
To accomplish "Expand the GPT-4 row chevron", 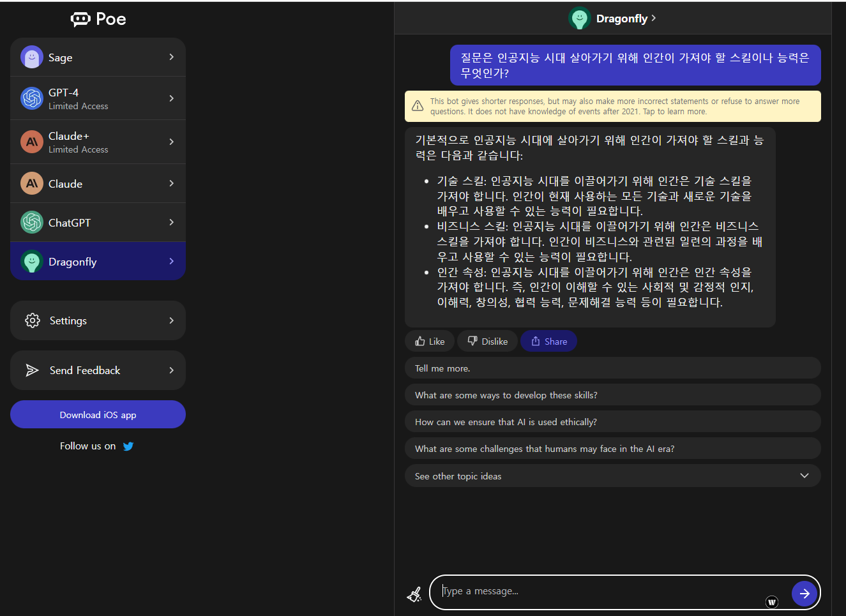I will pyautogui.click(x=171, y=98).
